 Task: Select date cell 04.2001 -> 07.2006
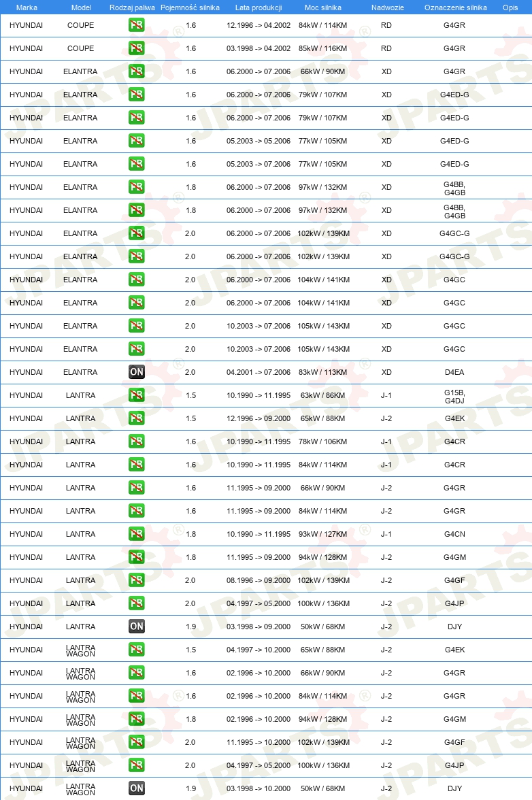pos(259,373)
